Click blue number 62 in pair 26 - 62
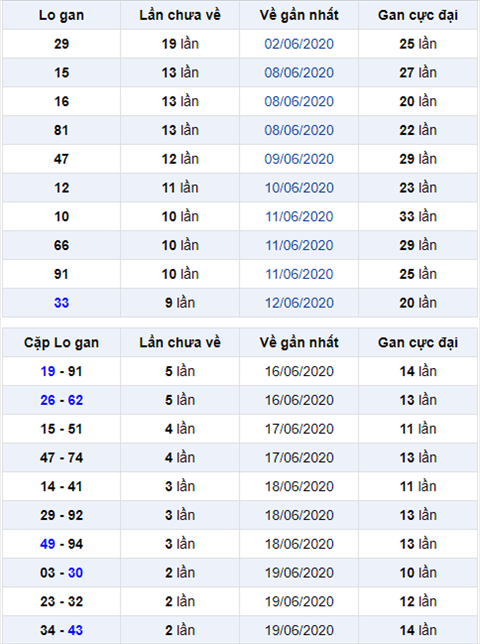 click(75, 400)
